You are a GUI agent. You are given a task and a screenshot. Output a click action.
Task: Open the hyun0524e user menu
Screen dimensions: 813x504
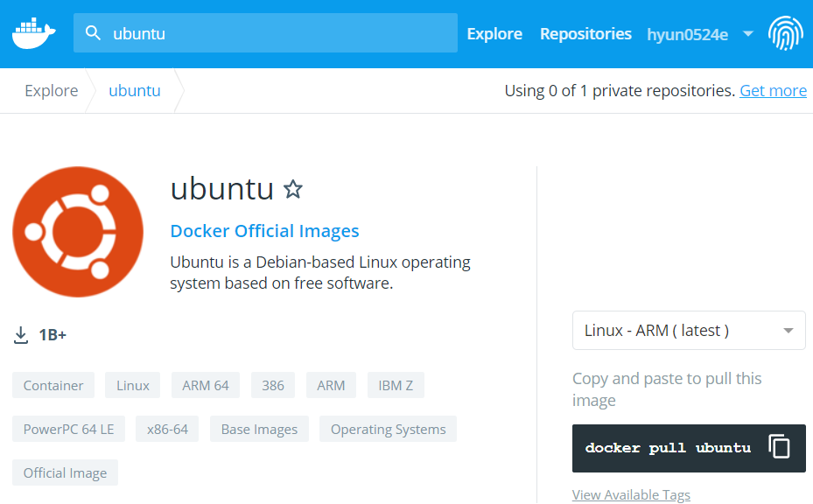point(688,35)
